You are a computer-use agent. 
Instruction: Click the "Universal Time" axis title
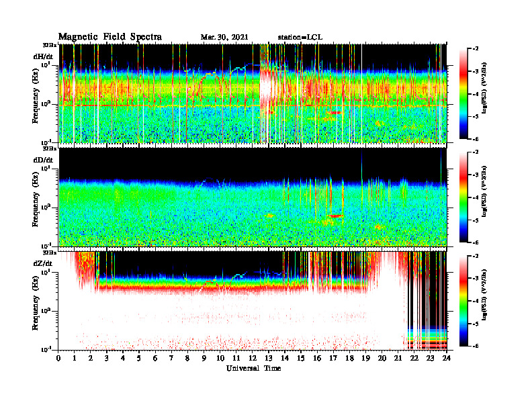tap(253, 368)
